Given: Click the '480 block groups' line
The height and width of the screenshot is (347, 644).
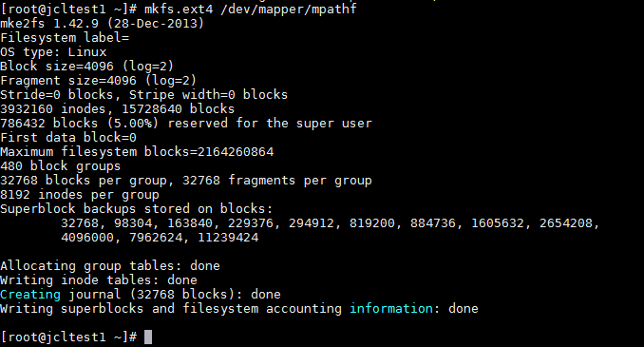Looking at the screenshot, I should pos(61,166).
